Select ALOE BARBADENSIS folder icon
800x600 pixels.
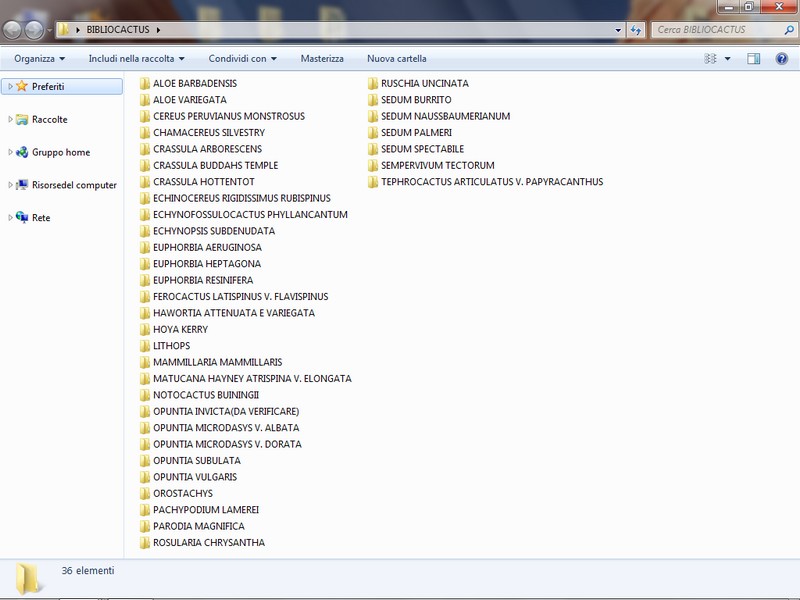click(145, 83)
